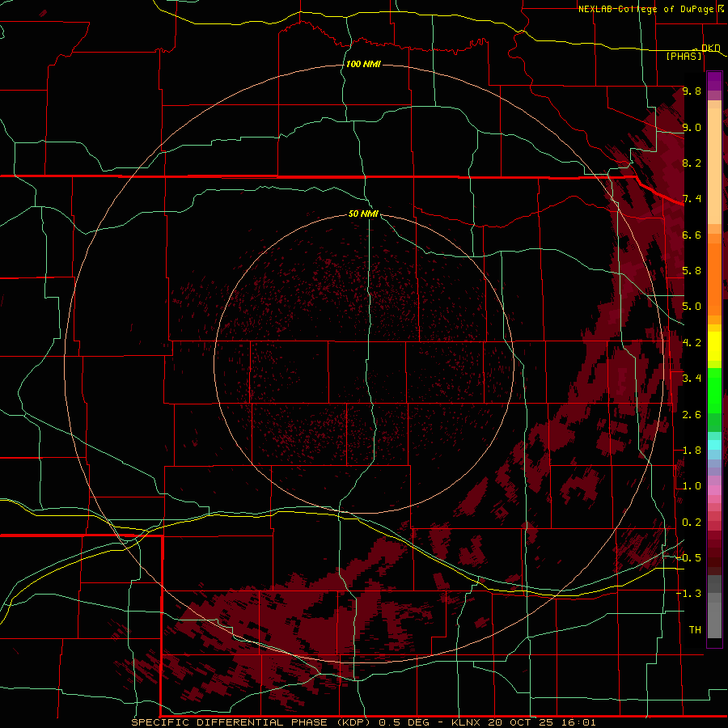Click the 0.2 value on the color scale
The image size is (728, 728).
click(x=692, y=523)
